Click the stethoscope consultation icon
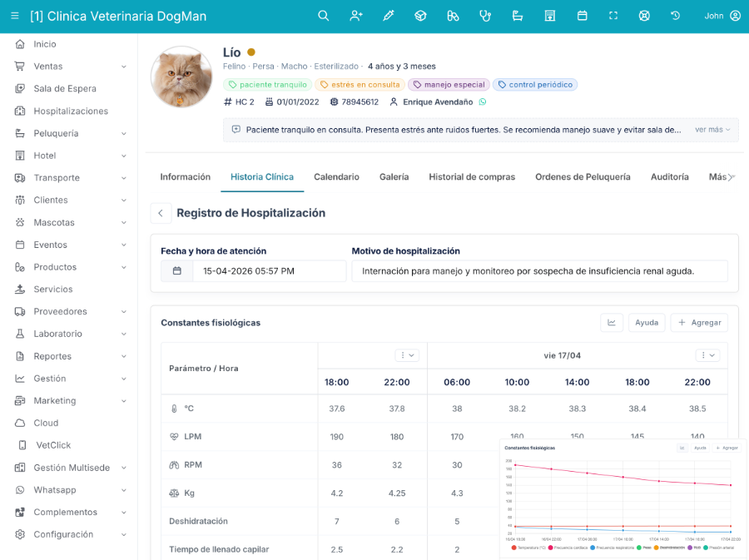This screenshot has height=560, width=749. tap(485, 16)
